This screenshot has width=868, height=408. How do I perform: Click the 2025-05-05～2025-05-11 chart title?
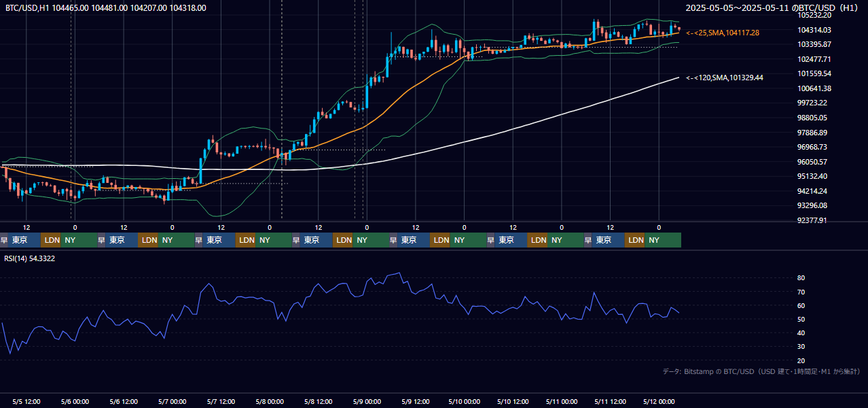[772, 8]
